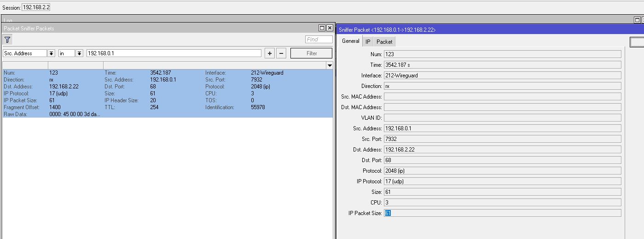Click the funnel filter icon
The image size is (644, 239).
click(x=8, y=40)
